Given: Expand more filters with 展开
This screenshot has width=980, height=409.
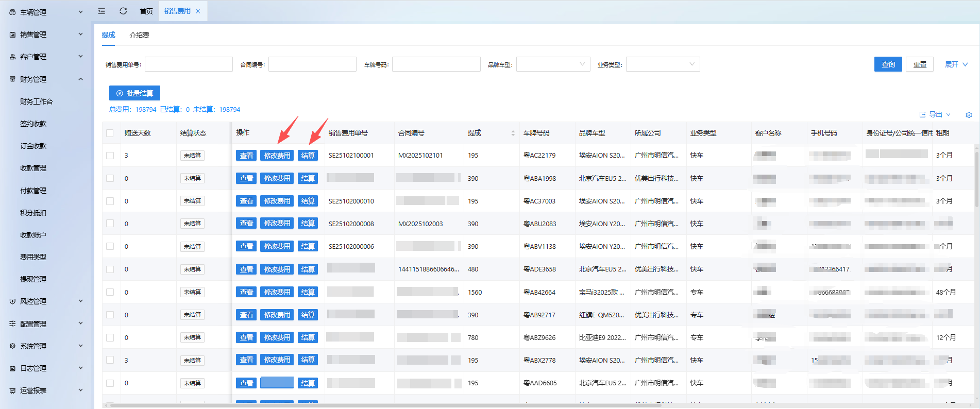Looking at the screenshot, I should tap(956, 64).
